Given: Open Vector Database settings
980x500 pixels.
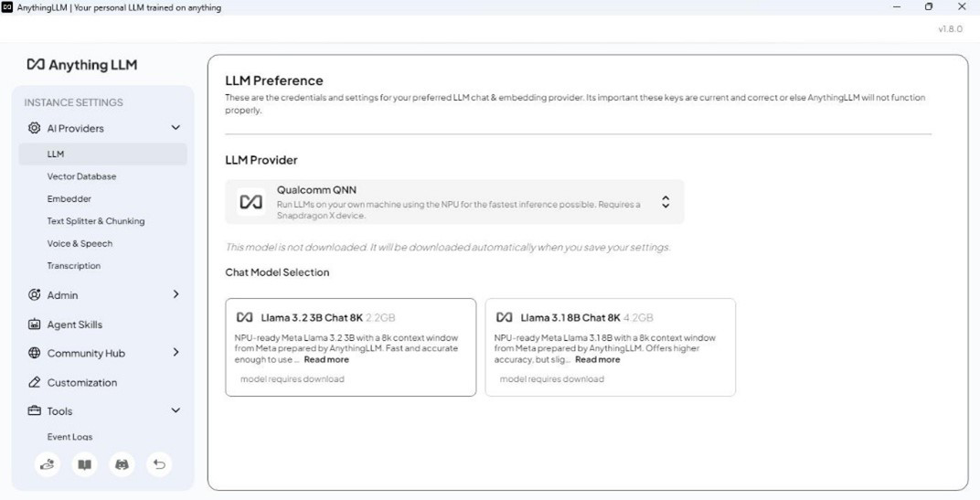Looking at the screenshot, I should click(82, 176).
